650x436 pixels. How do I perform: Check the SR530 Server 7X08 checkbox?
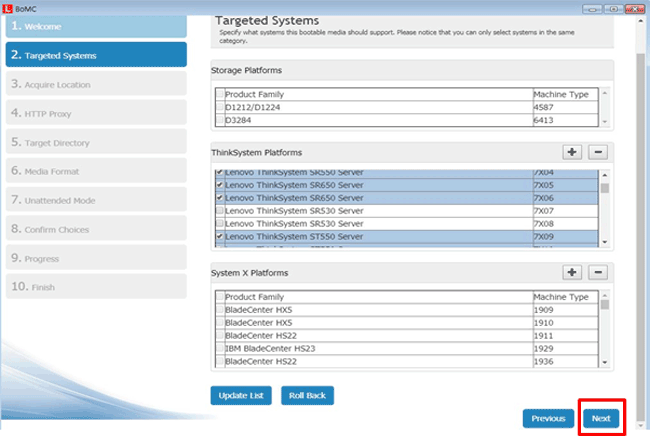coord(220,223)
